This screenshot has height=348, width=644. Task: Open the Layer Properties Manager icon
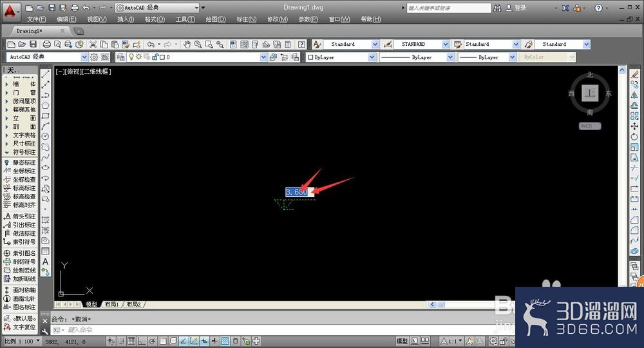pos(120,57)
